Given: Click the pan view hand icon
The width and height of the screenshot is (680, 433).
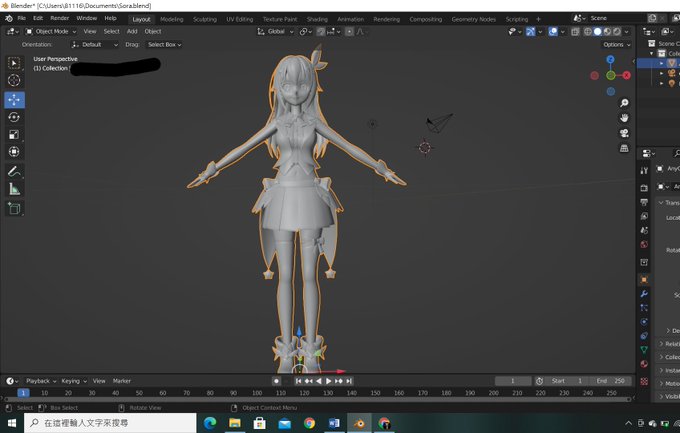Looking at the screenshot, I should [x=624, y=118].
